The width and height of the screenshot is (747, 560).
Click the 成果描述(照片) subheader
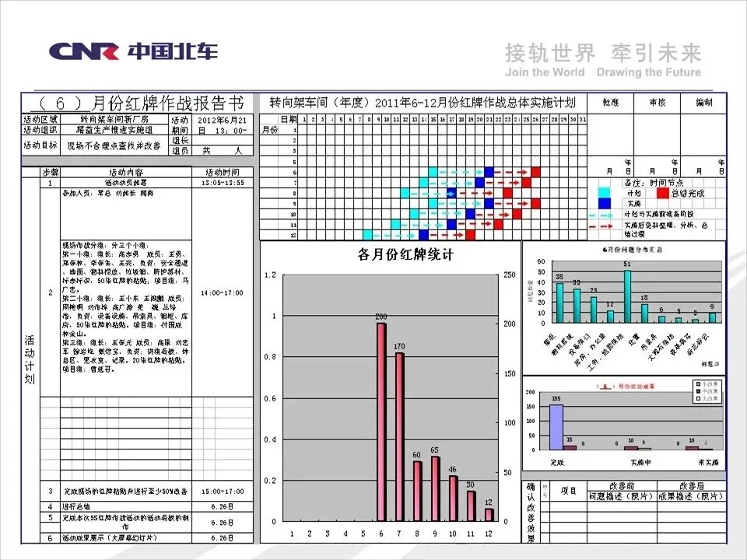[x=691, y=496]
